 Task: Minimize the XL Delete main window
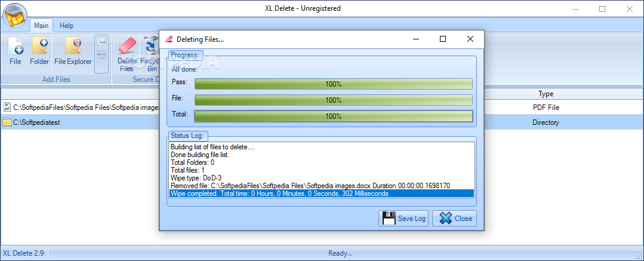[575, 8]
